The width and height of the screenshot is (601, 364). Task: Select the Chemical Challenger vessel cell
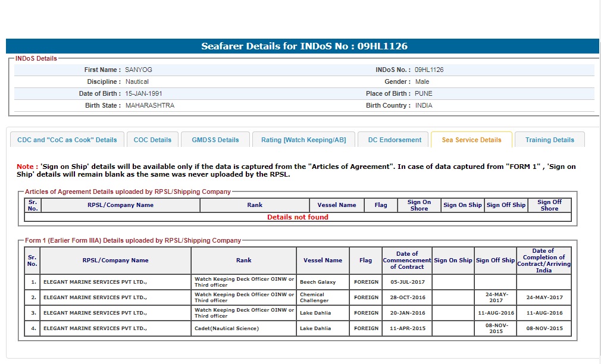(314, 297)
